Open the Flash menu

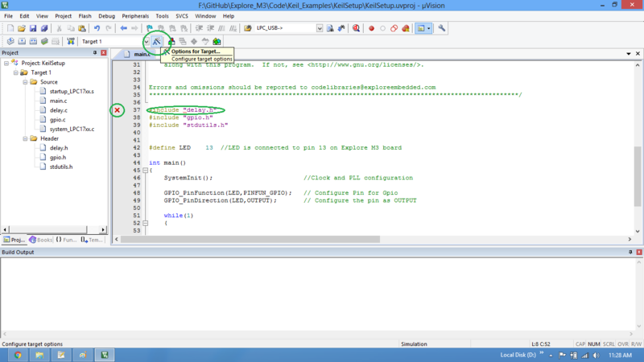coord(85,16)
